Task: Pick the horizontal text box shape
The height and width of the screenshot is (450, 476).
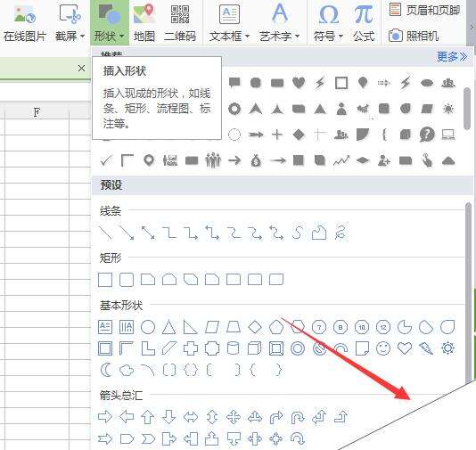Action: point(105,327)
